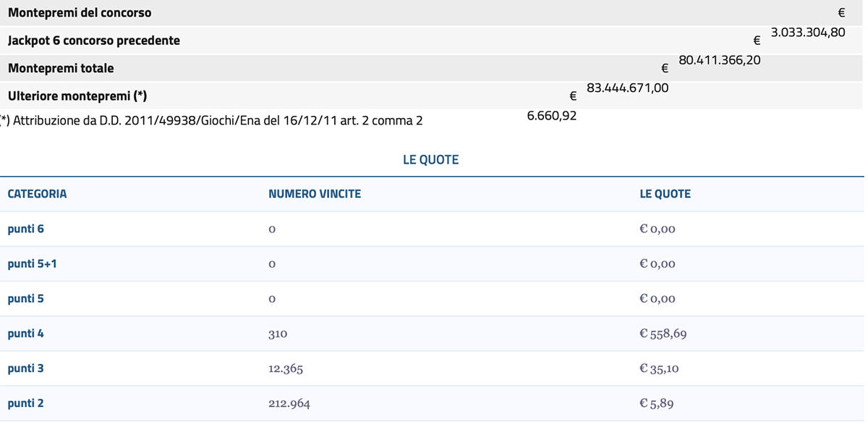Image resolution: width=868 pixels, height=425 pixels.
Task: Click the Montepremi totale row label
Action: [61, 68]
